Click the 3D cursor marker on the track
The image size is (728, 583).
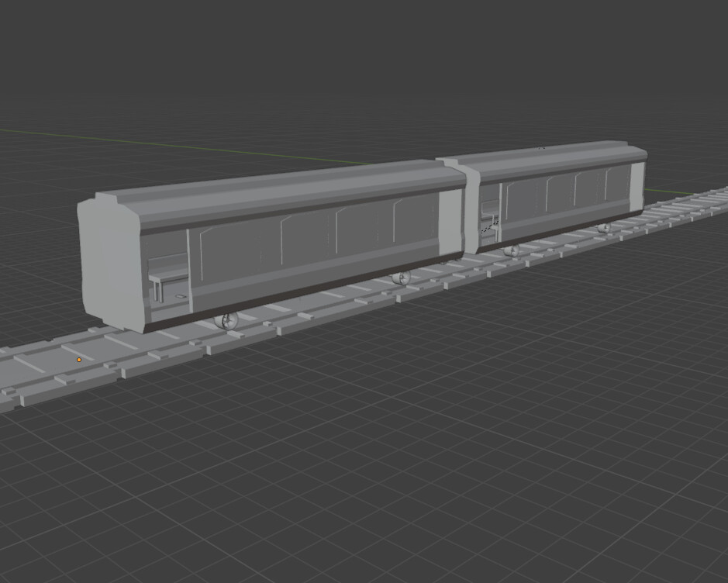79,359
